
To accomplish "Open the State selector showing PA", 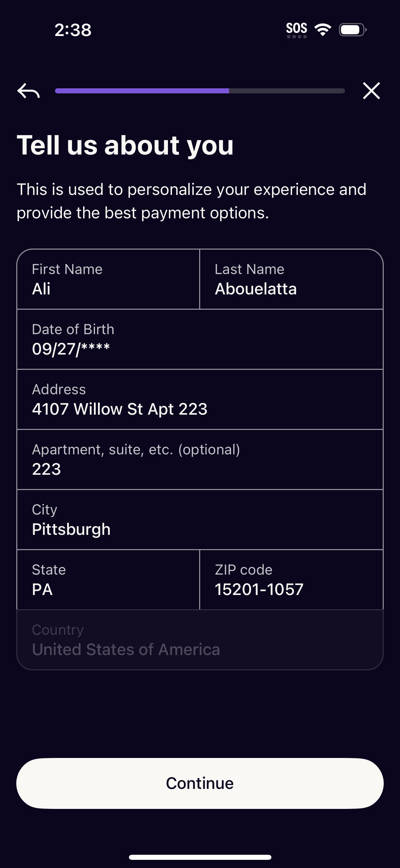I will tap(108, 580).
